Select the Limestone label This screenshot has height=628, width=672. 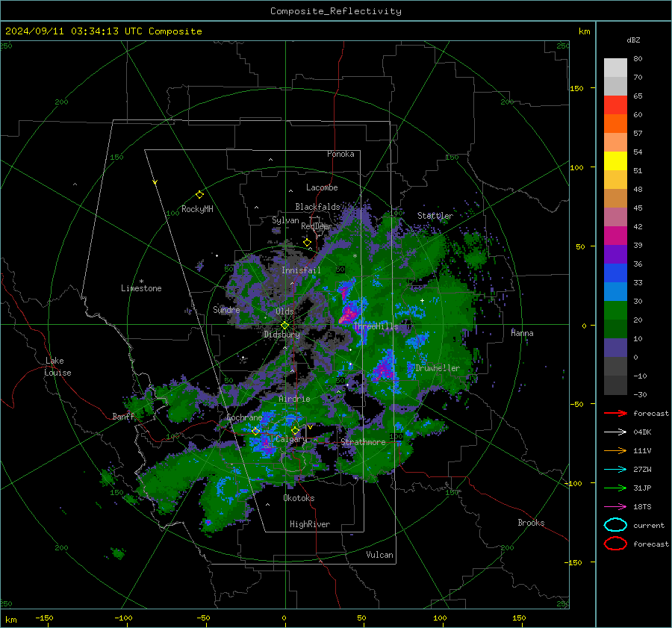[141, 288]
